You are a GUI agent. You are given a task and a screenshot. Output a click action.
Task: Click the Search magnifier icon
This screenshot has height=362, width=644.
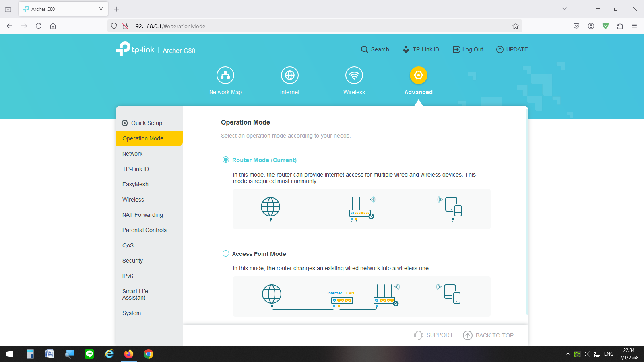tap(365, 49)
